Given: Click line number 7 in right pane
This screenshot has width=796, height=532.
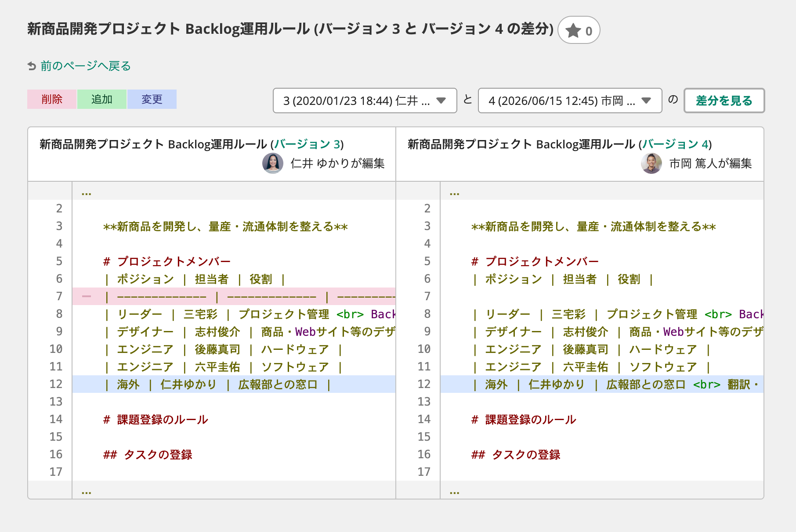Looking at the screenshot, I should [427, 296].
